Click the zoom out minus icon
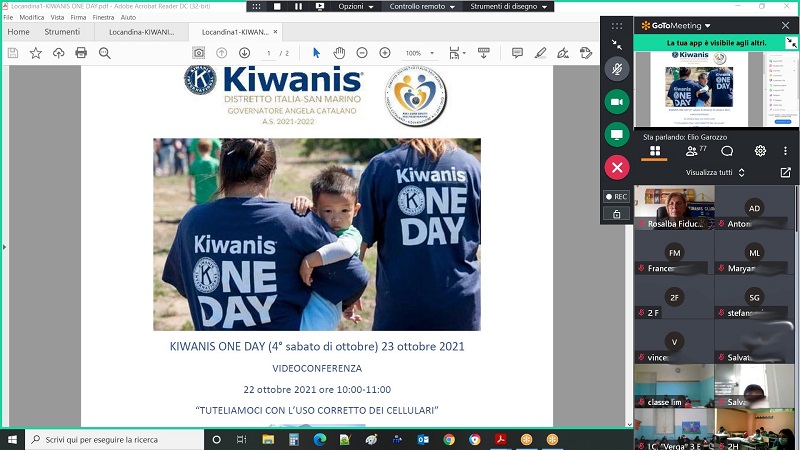800x450 pixels. click(361, 53)
